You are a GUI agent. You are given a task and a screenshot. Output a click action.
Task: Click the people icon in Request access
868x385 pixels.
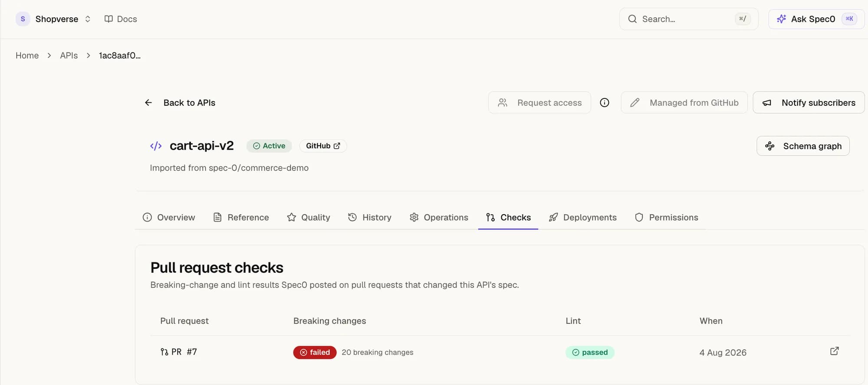pyautogui.click(x=503, y=103)
